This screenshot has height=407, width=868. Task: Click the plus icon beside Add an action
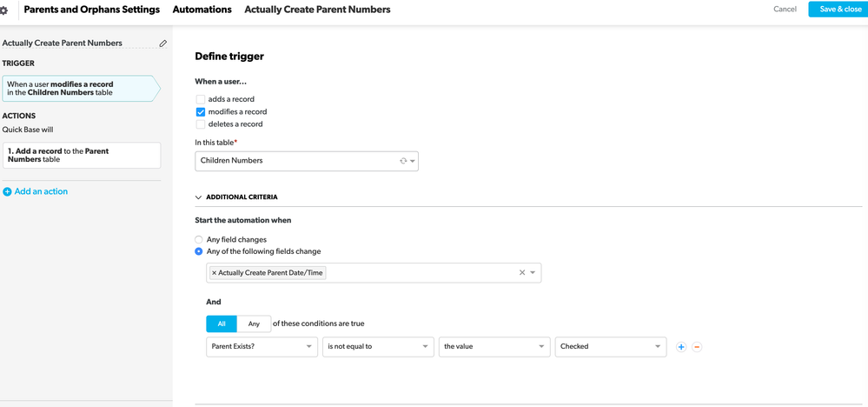coord(7,191)
